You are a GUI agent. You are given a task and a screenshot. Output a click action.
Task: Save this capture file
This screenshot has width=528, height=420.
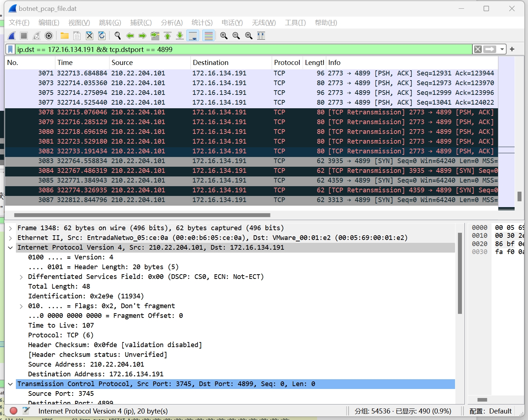tap(77, 36)
